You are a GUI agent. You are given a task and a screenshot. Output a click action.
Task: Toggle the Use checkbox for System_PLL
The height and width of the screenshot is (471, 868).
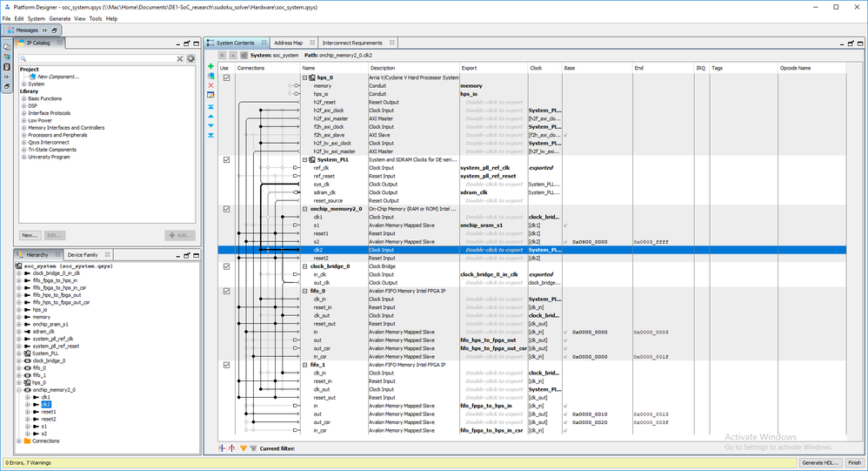(x=227, y=160)
